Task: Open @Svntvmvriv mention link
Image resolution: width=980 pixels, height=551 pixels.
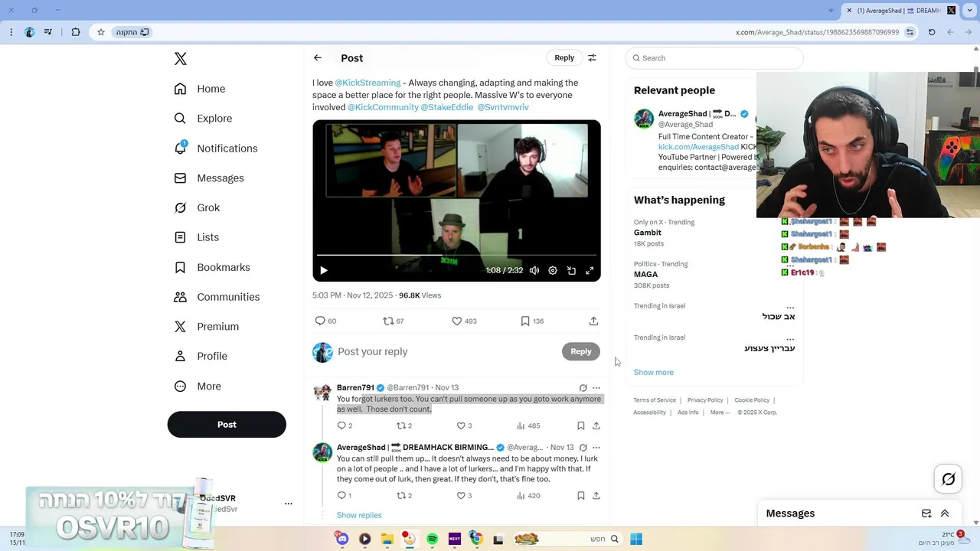Action: pos(503,107)
